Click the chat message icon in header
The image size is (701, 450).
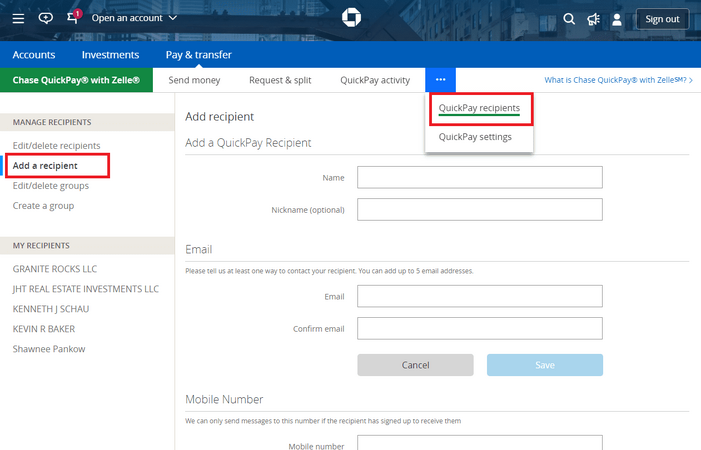tap(45, 18)
